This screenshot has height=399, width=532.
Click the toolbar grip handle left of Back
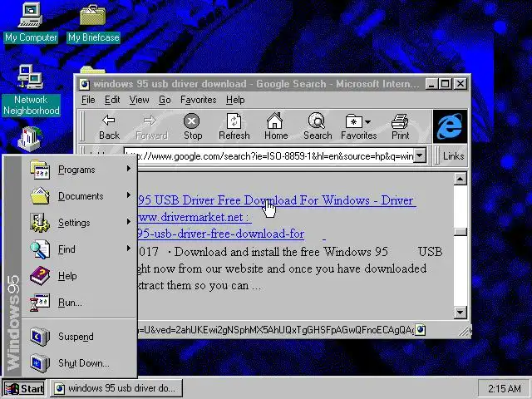tap(81, 126)
